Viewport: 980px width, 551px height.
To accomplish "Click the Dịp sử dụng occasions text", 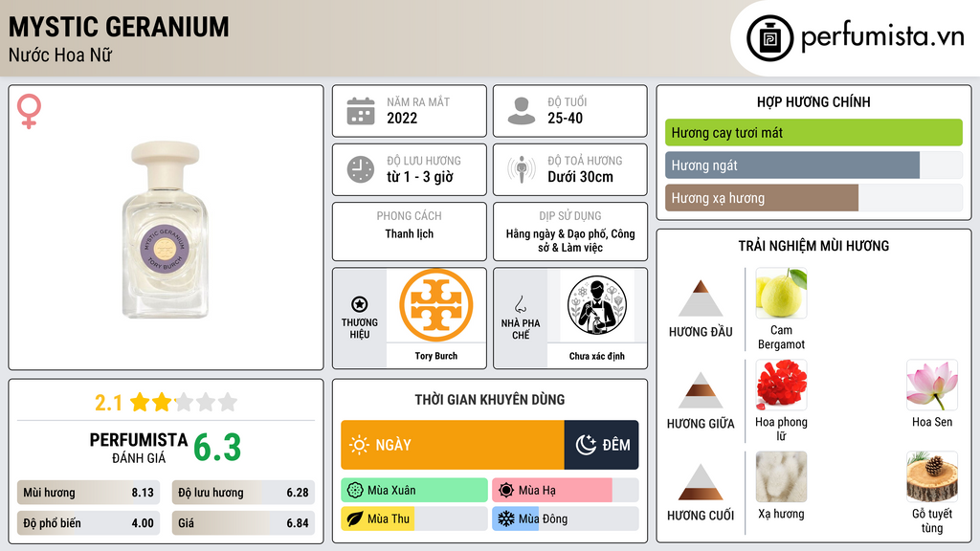I will (x=570, y=240).
